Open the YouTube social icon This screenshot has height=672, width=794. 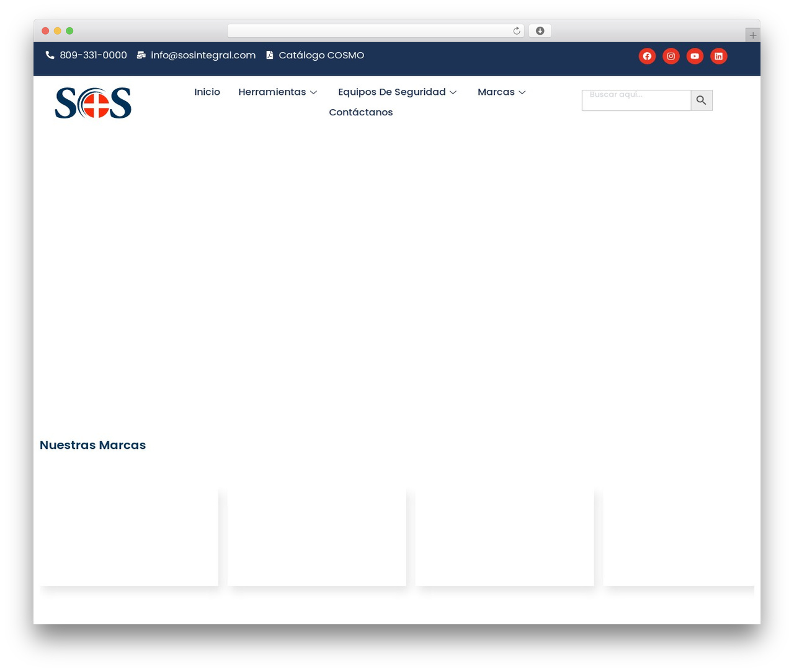[695, 56]
